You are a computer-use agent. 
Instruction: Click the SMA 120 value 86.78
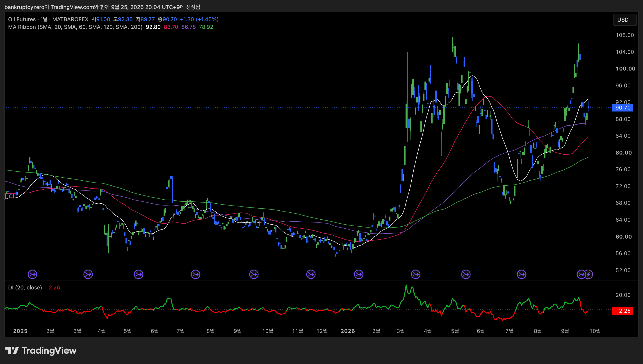pyautogui.click(x=189, y=27)
